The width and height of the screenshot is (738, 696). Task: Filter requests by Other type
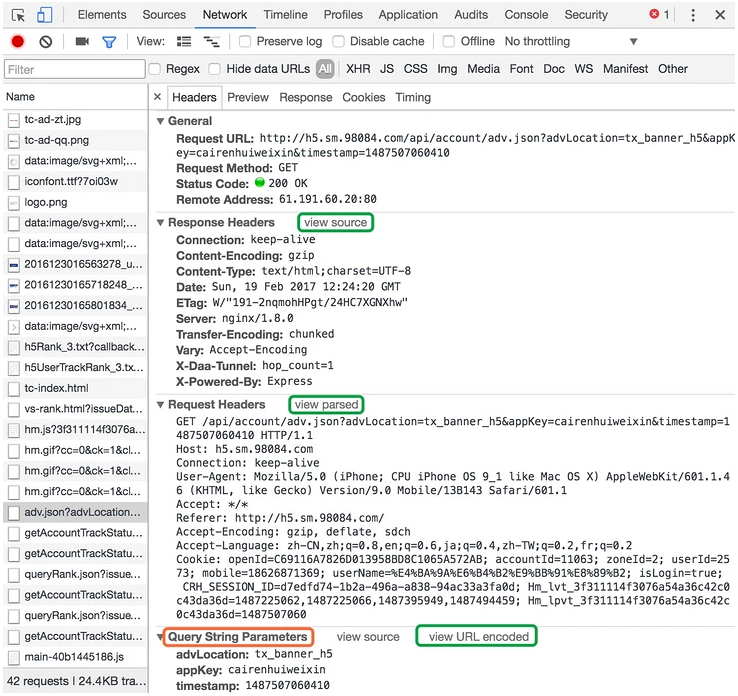point(673,69)
